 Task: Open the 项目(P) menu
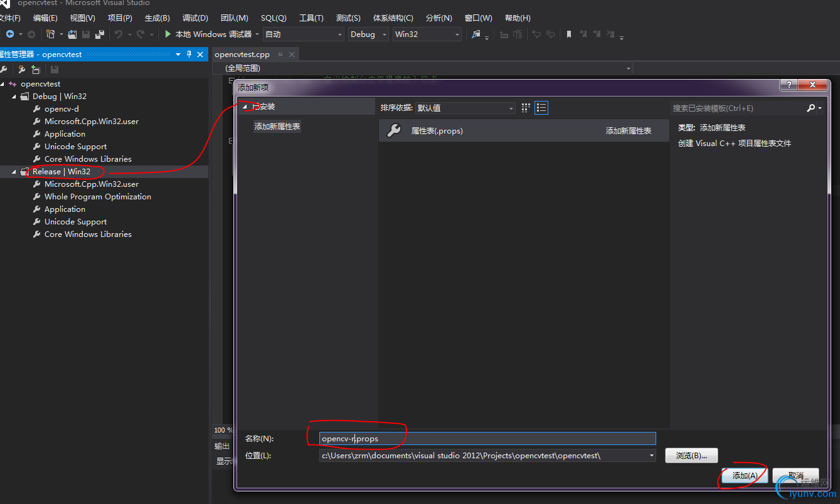click(120, 18)
